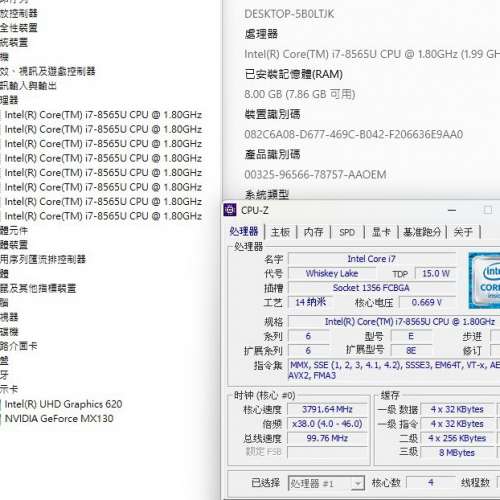Open the 显卡 tab
Screen dimensions: 500x500
tap(381, 232)
